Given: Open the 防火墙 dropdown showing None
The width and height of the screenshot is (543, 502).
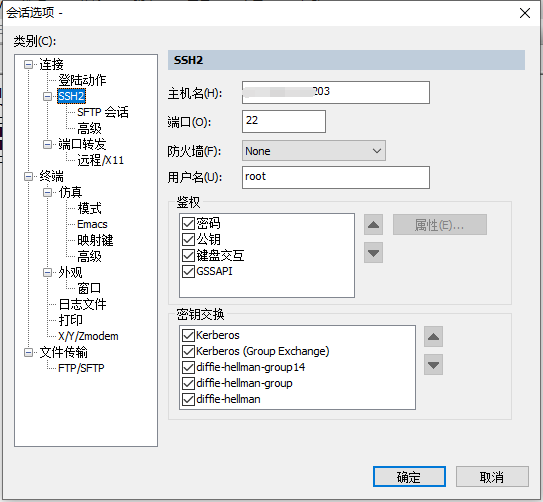Looking at the screenshot, I should [314, 151].
